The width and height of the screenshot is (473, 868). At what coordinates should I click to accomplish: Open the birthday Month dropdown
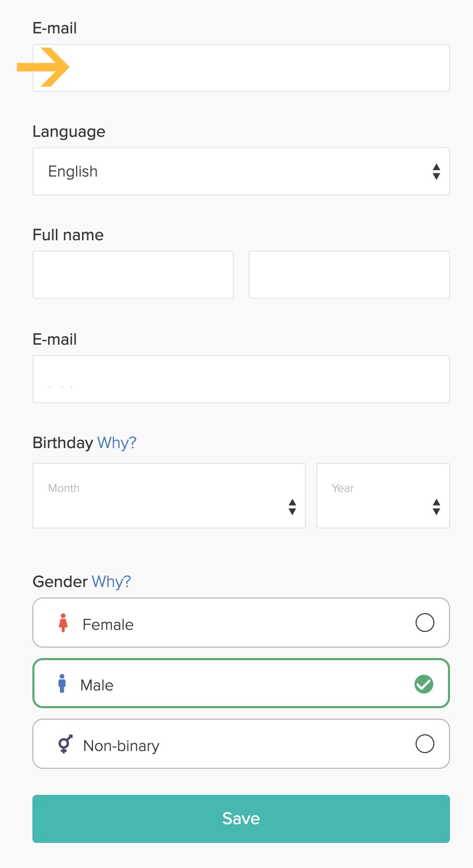click(169, 496)
